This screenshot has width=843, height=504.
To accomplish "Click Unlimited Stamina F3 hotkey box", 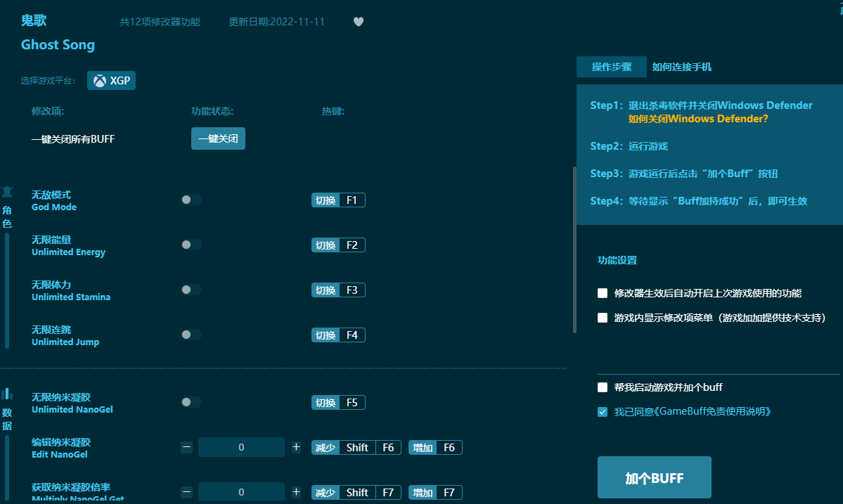I will [x=338, y=290].
